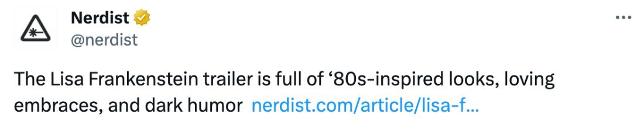Click the first word "The" of the tweet

tap(30, 79)
